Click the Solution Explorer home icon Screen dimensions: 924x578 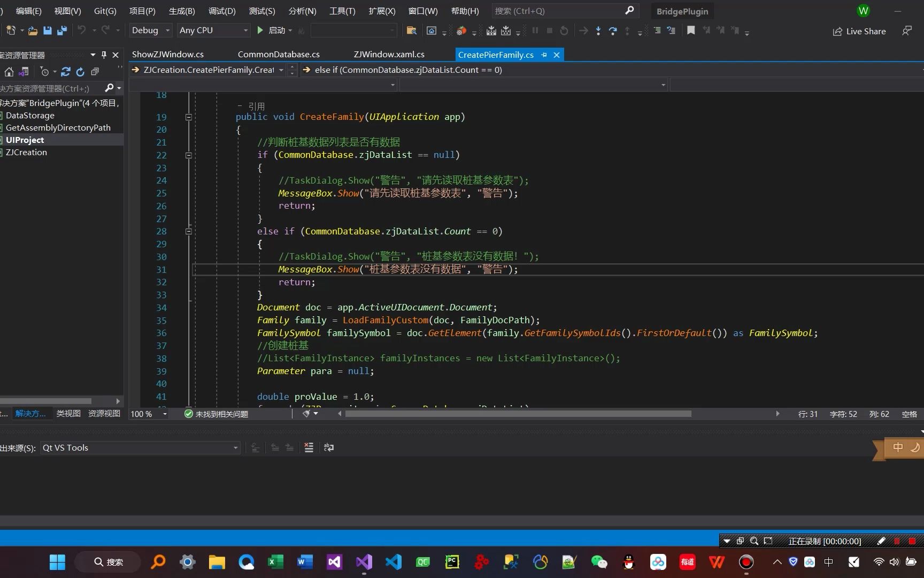pos(9,72)
